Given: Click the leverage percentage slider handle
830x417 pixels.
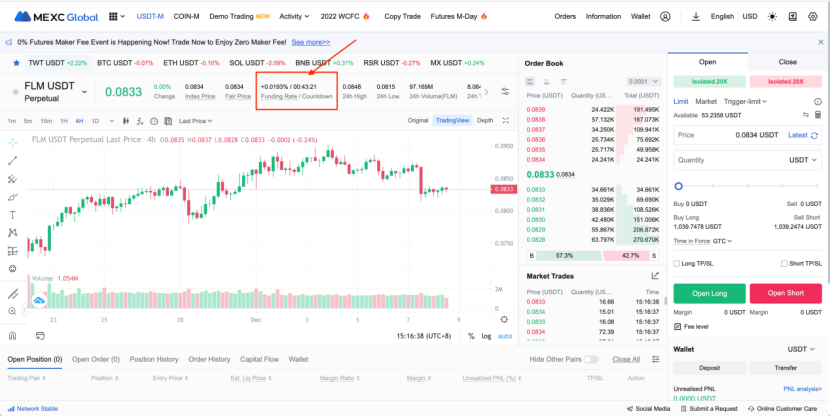Looking at the screenshot, I should pos(679,186).
